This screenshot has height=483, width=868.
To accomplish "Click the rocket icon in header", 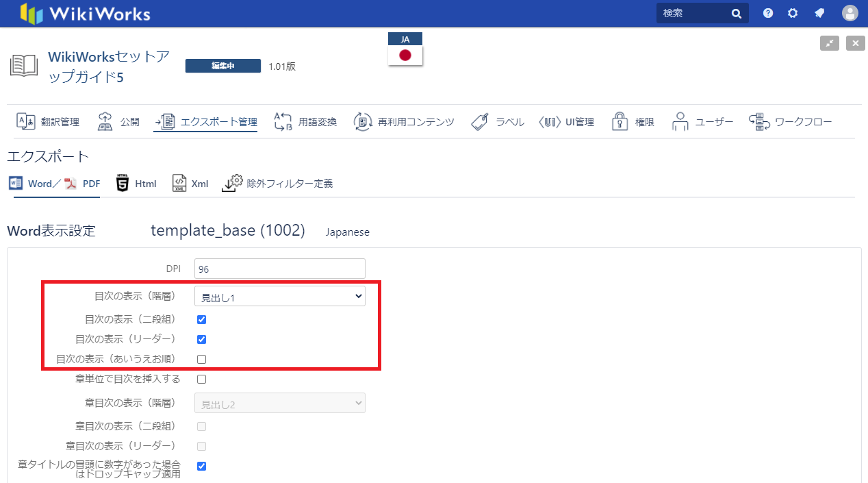I will point(819,13).
